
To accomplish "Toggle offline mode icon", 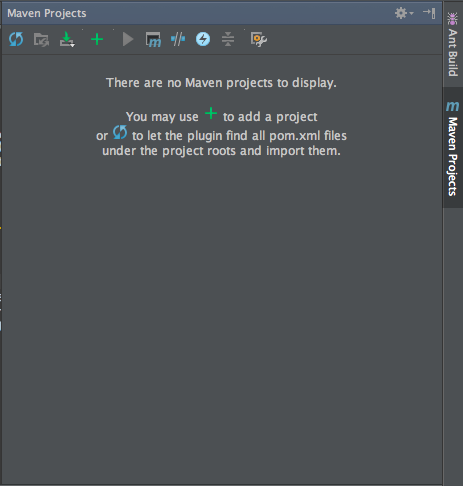I will coord(178,39).
